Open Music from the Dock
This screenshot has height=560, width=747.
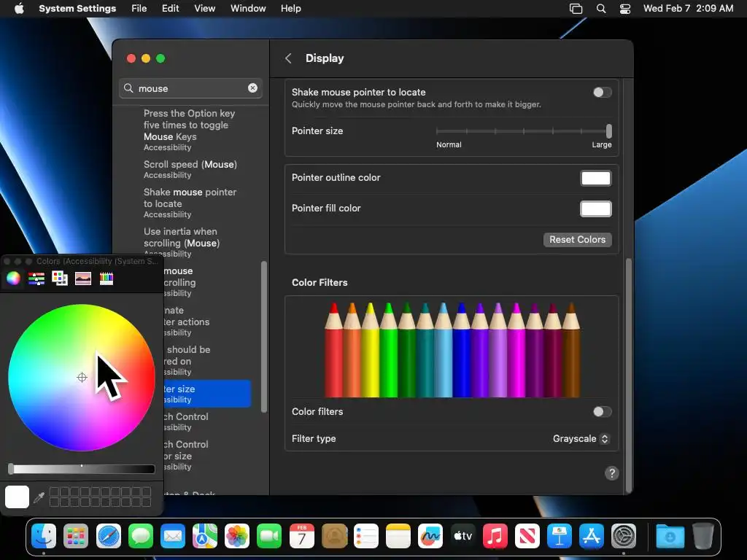[x=495, y=536]
